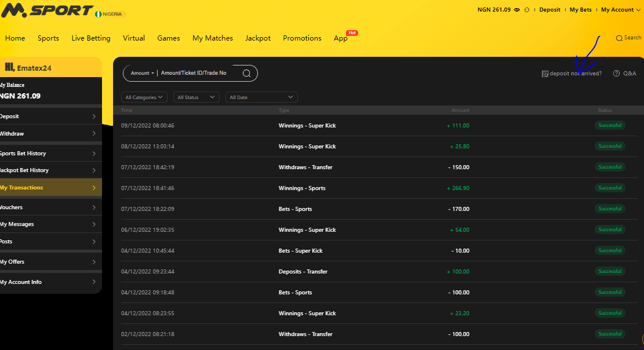Open the All Date filter dropdown

click(x=261, y=97)
